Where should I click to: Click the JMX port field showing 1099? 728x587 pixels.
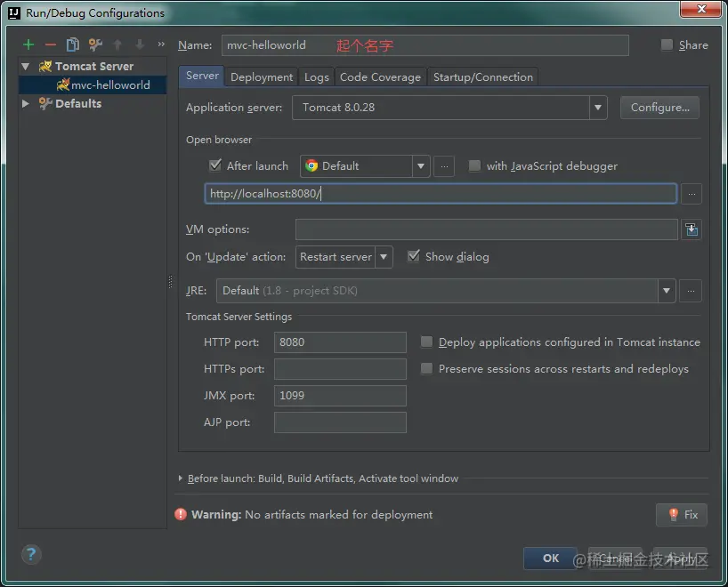pos(340,396)
